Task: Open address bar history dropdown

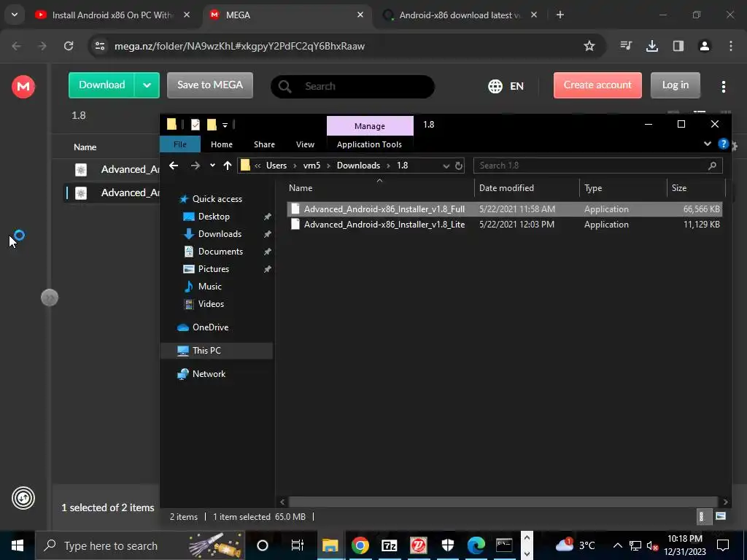Action: coord(446,166)
